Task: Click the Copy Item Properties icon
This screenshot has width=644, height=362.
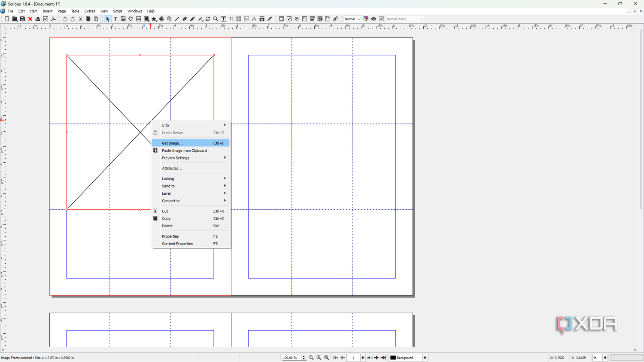Action: (262, 19)
